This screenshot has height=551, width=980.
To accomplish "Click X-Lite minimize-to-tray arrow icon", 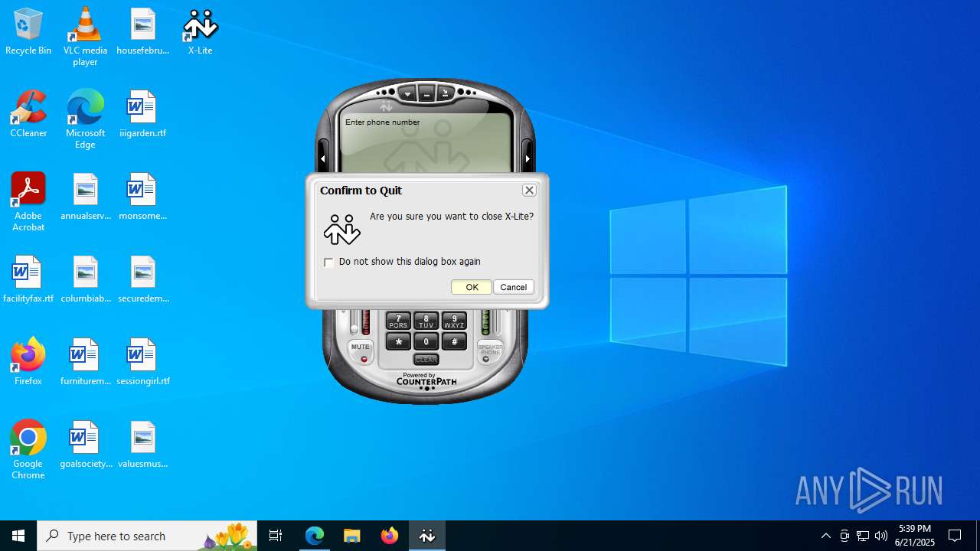I will (x=446, y=94).
